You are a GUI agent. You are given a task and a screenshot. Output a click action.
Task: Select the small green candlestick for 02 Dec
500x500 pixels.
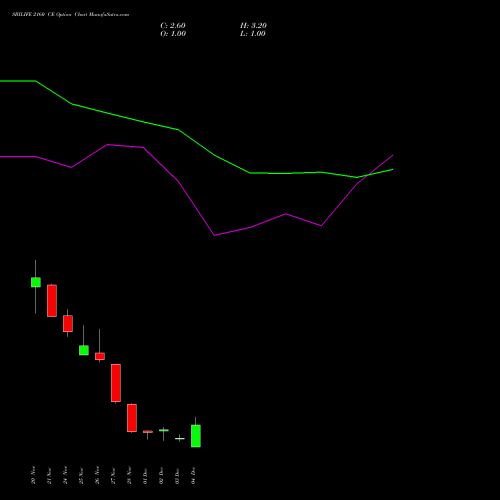click(164, 430)
